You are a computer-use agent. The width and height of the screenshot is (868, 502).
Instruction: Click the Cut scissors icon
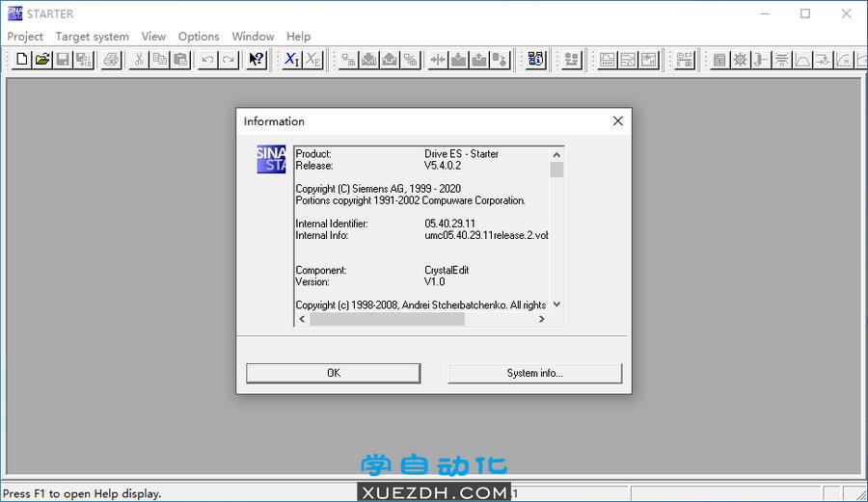click(139, 59)
